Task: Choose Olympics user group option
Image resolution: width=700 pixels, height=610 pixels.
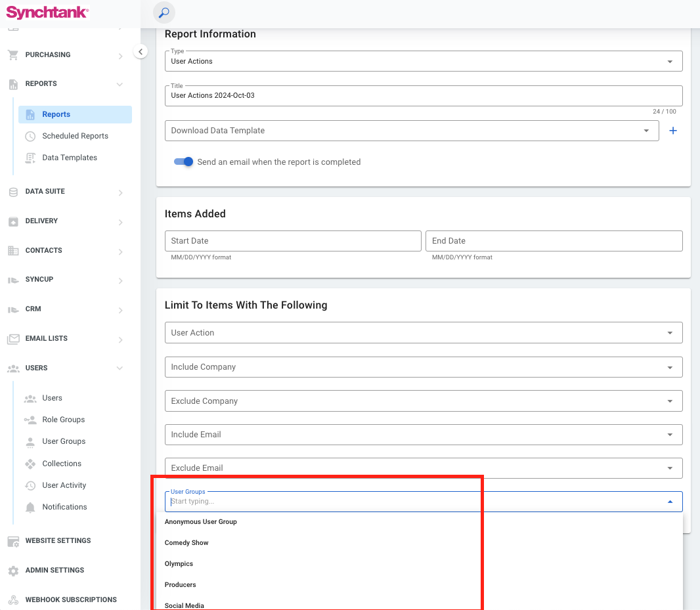Action: (179, 564)
